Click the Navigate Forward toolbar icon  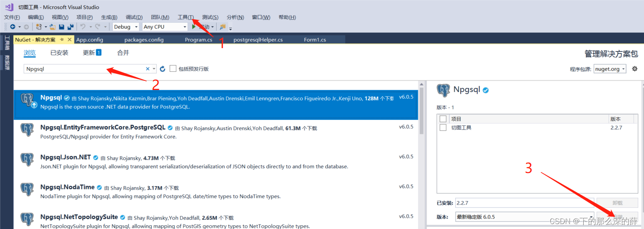click(x=26, y=27)
